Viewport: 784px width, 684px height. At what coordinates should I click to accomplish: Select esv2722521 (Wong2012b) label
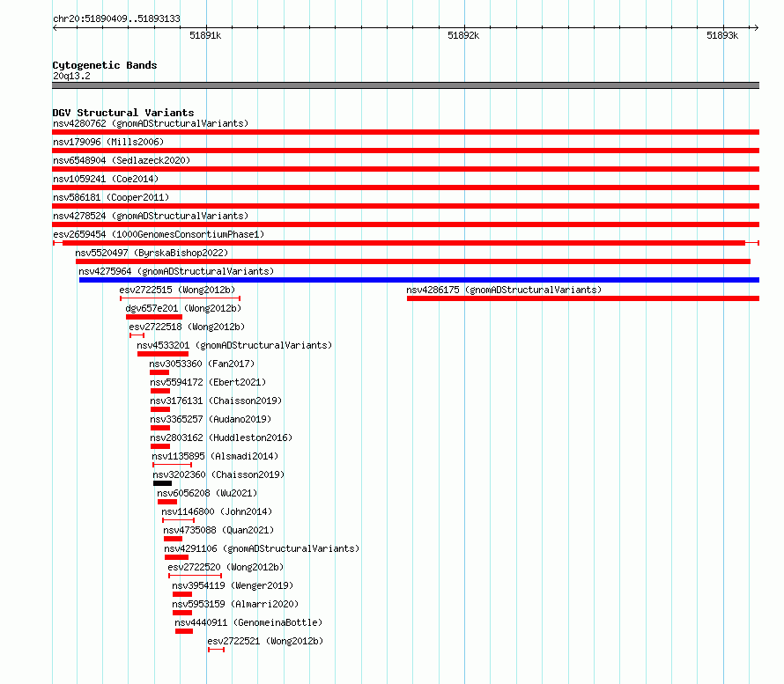tap(265, 641)
